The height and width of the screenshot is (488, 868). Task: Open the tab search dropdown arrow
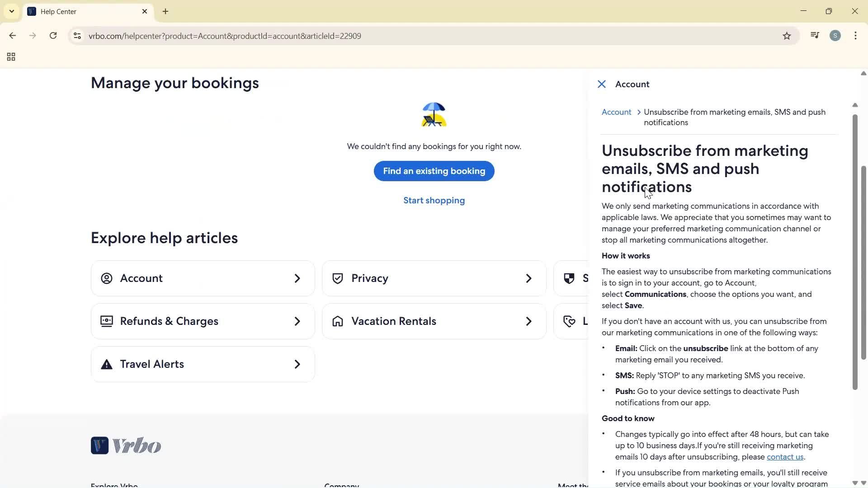coord(11,11)
